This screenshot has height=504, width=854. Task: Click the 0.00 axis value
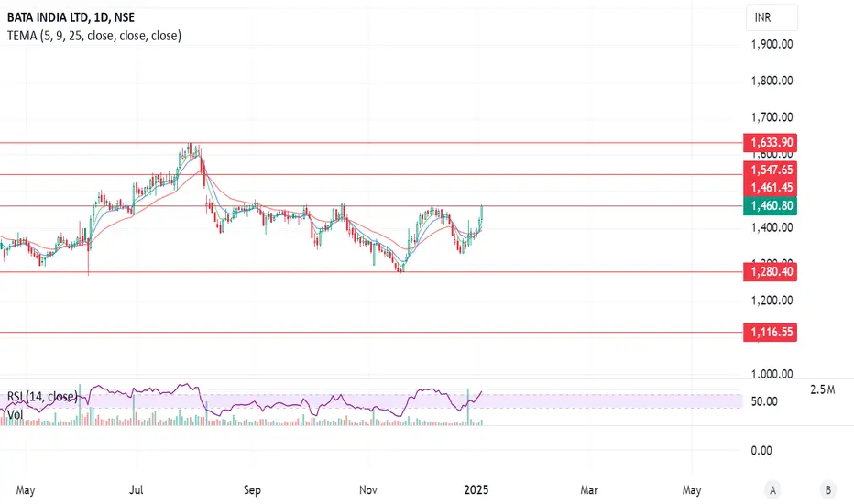click(761, 451)
